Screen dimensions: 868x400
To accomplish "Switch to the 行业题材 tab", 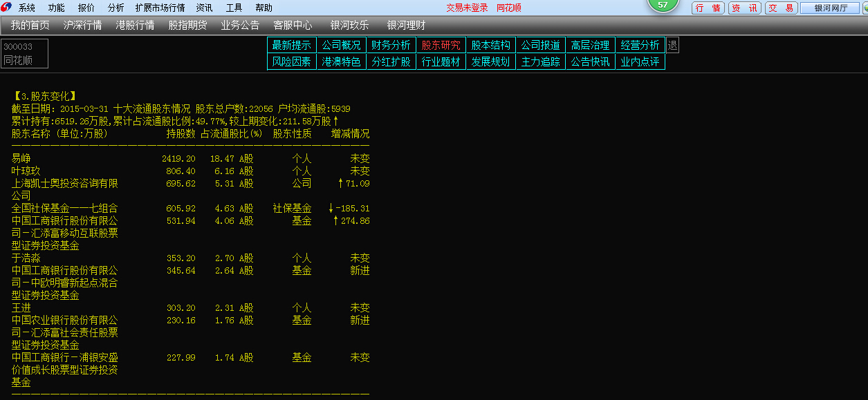I will click(441, 61).
